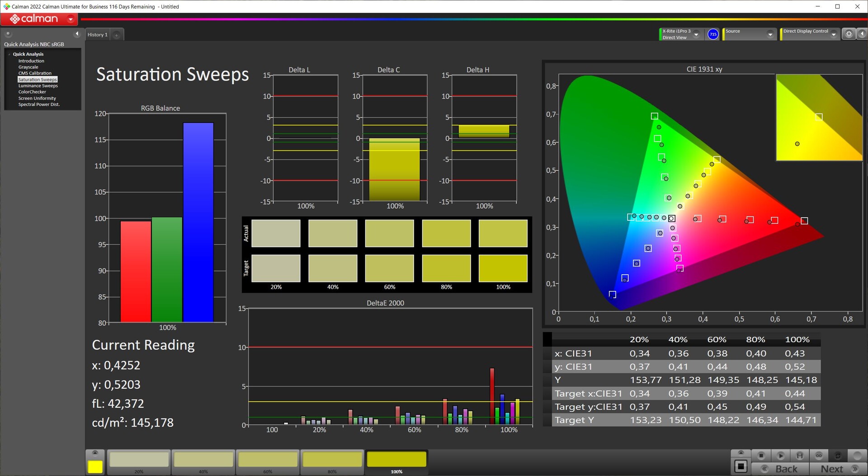Add a new history tab with plus icon

117,35
